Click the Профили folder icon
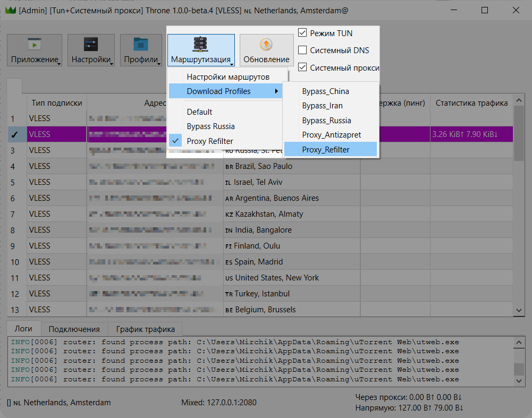This screenshot has height=418, width=532. (x=141, y=44)
